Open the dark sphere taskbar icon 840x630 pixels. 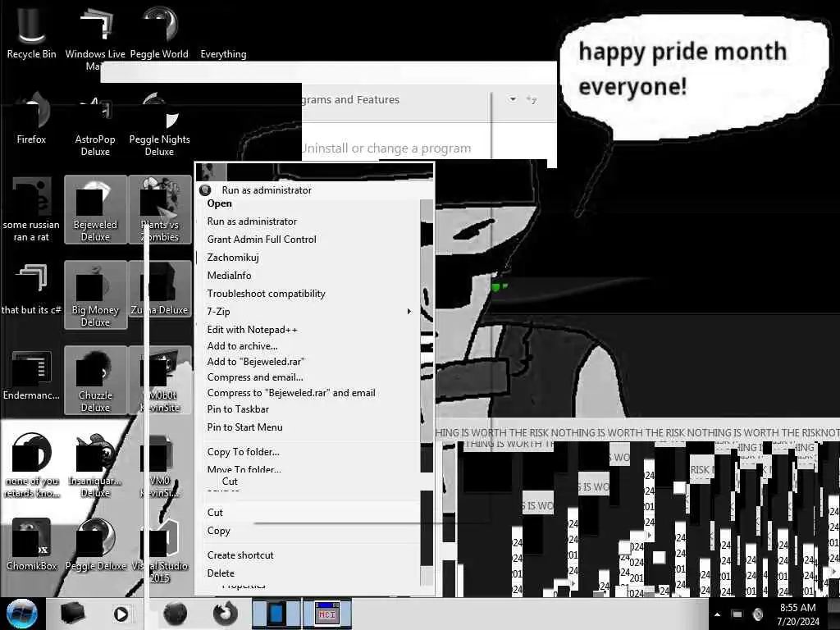click(x=175, y=614)
